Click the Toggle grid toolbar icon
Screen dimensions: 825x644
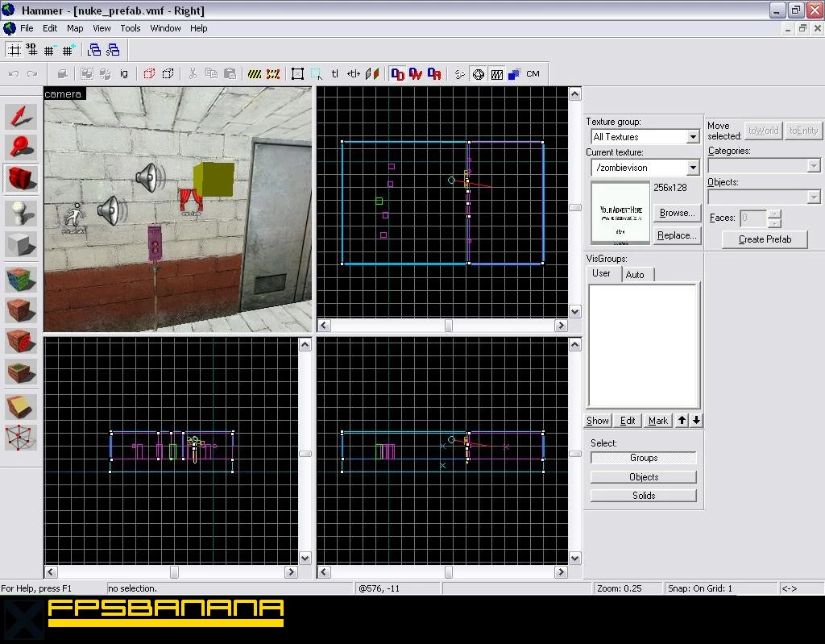15,50
